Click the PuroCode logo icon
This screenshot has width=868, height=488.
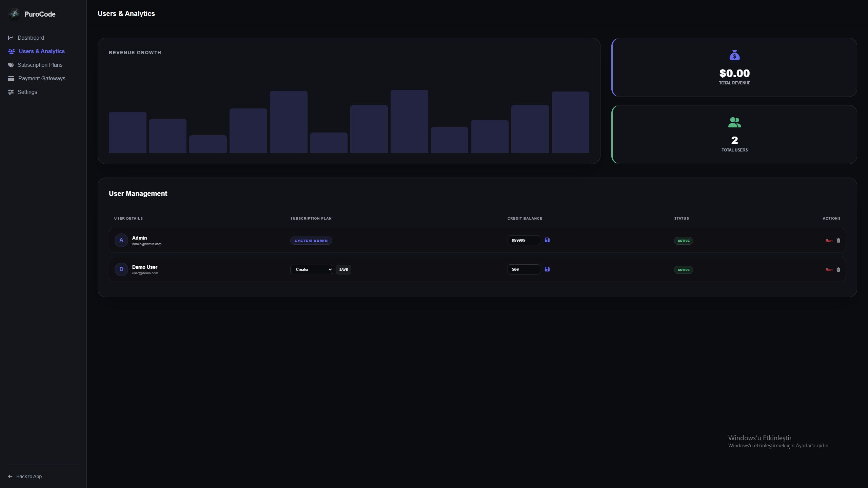(x=14, y=14)
